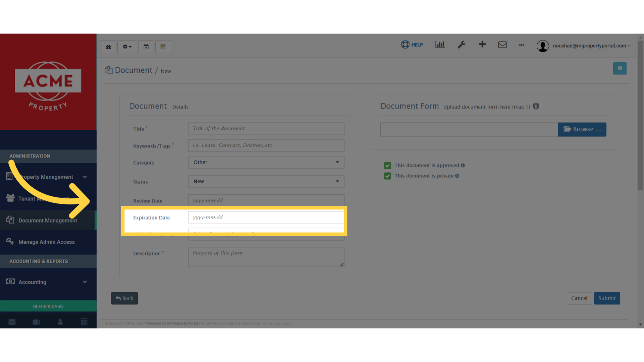Open the calendar check toolbar icon

146,47
